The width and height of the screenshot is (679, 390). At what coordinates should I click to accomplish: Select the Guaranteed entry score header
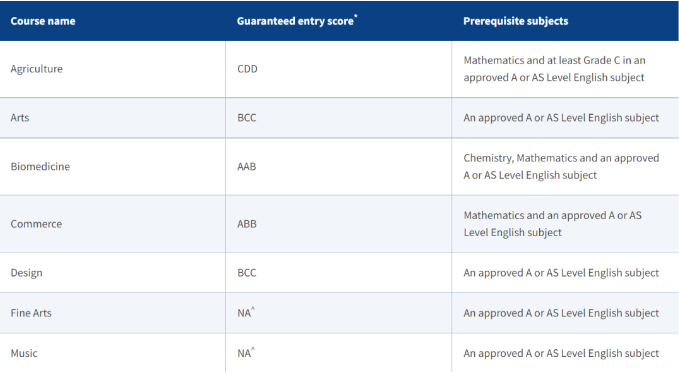tap(297, 21)
